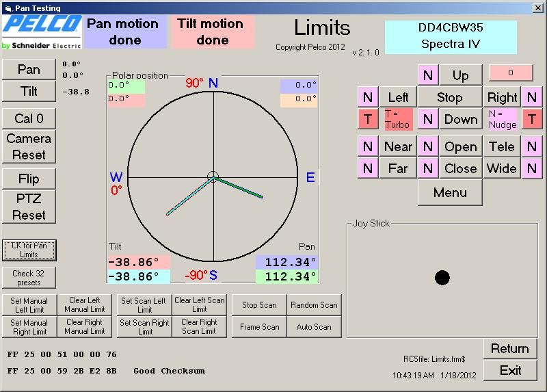547x392 pixels.
Task: Click the Pan button
Action: (29, 70)
